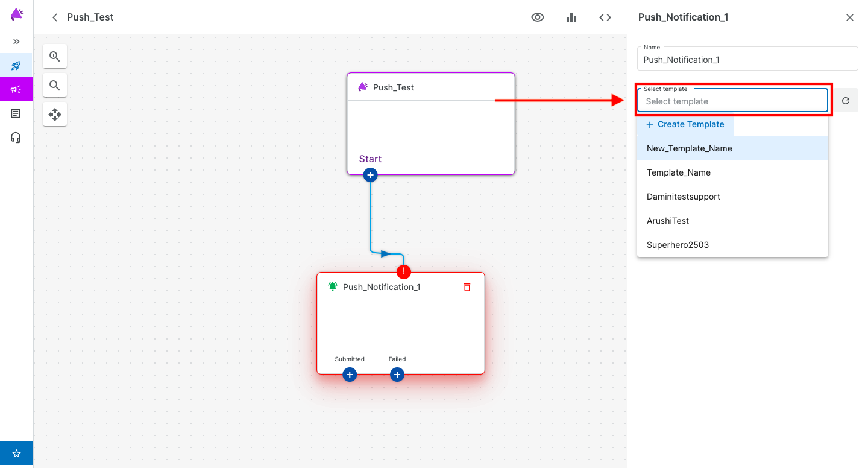Click the megaphone icon in Push_Test node
The image size is (868, 468).
click(x=363, y=87)
